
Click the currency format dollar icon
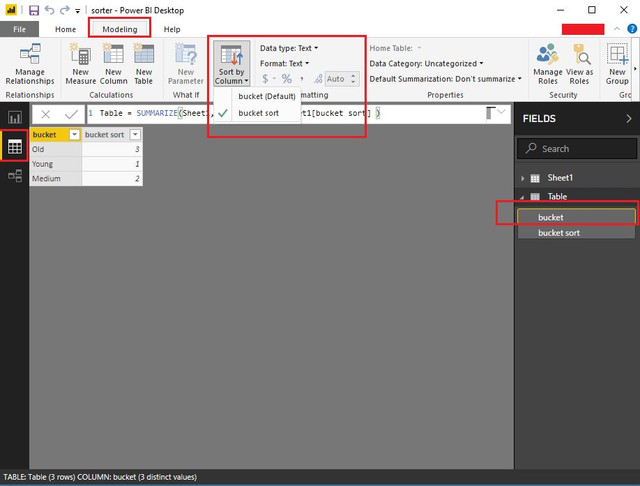point(265,79)
